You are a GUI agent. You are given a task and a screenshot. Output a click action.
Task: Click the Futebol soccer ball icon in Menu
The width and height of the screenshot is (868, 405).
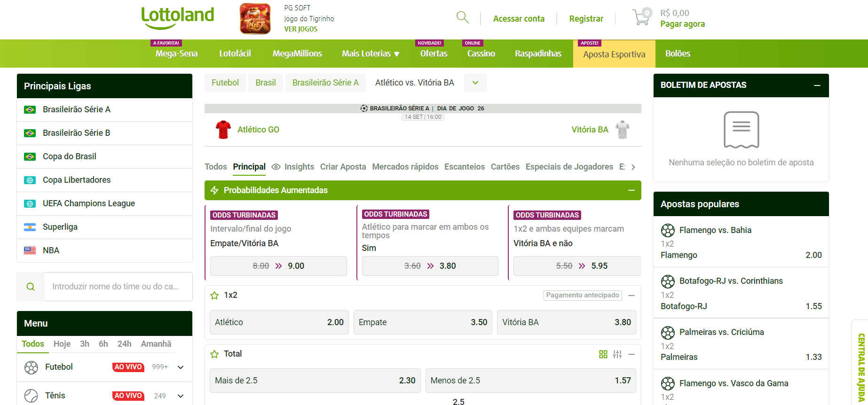click(x=31, y=367)
